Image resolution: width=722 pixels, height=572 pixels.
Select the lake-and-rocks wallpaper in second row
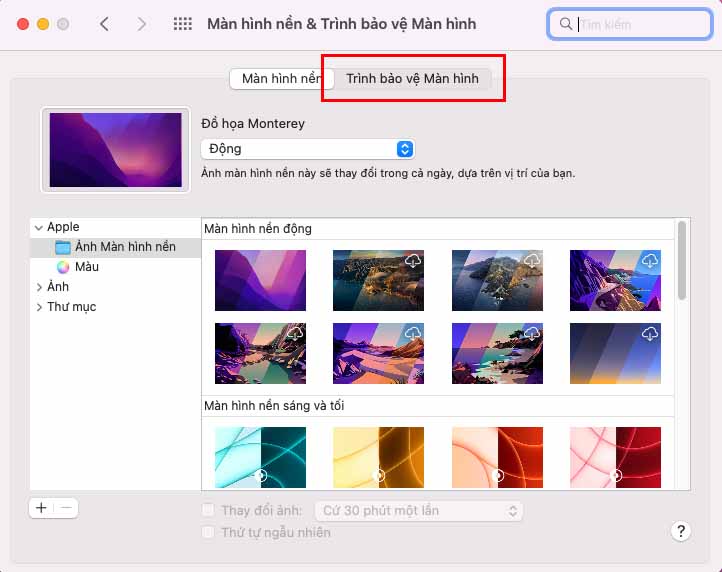coord(260,353)
